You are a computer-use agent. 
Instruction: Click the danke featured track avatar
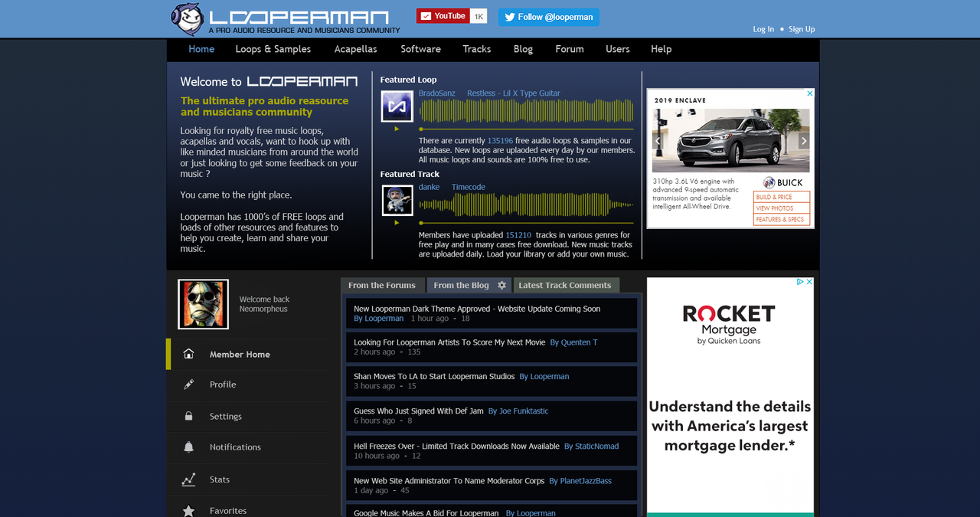tap(397, 201)
